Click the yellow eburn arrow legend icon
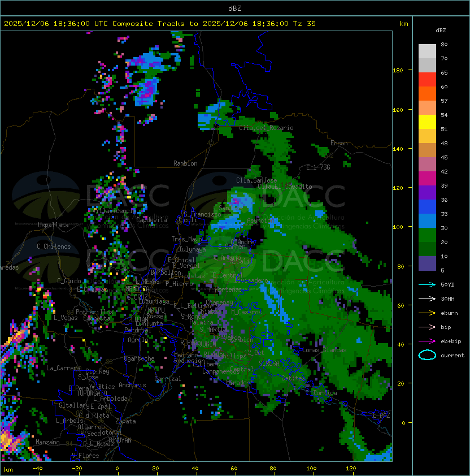Image resolution: width=470 pixels, height=476 pixels. pyautogui.click(x=427, y=313)
